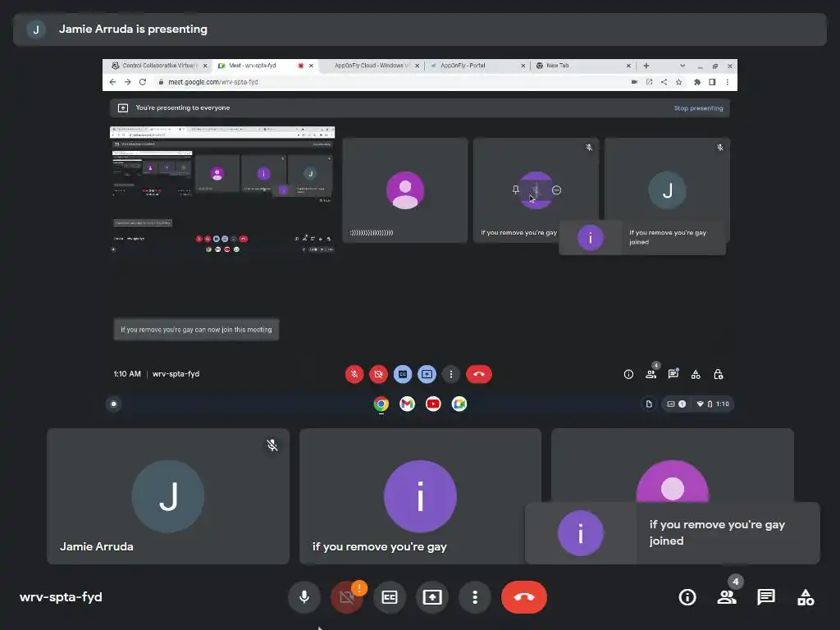Toggle inner captions button in shared screen
Image resolution: width=840 pixels, height=630 pixels.
click(x=403, y=374)
